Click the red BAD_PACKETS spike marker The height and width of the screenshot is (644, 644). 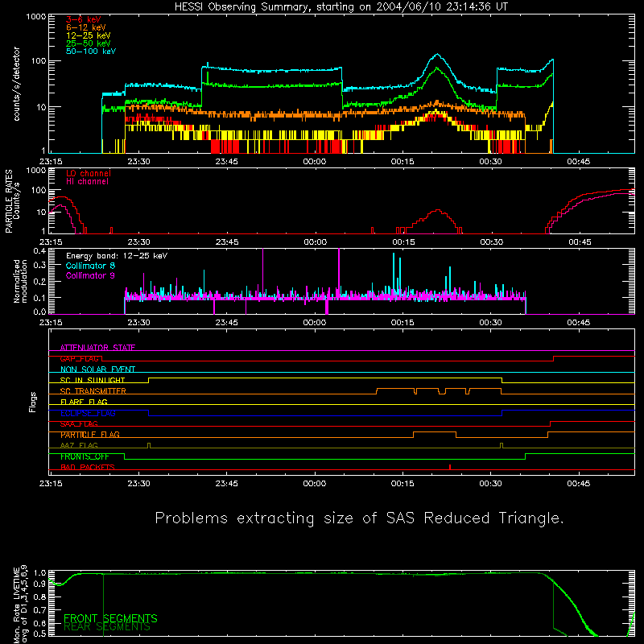pos(450,467)
